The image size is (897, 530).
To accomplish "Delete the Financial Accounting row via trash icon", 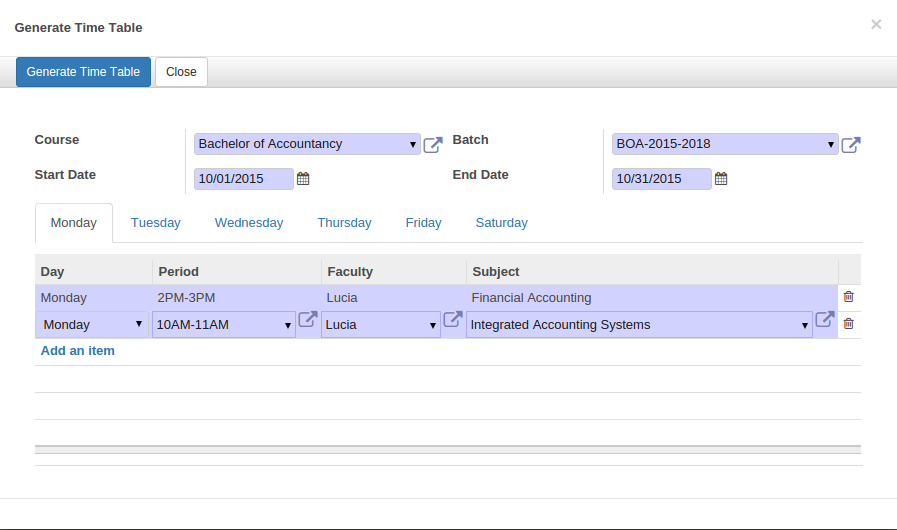I will pyautogui.click(x=849, y=296).
